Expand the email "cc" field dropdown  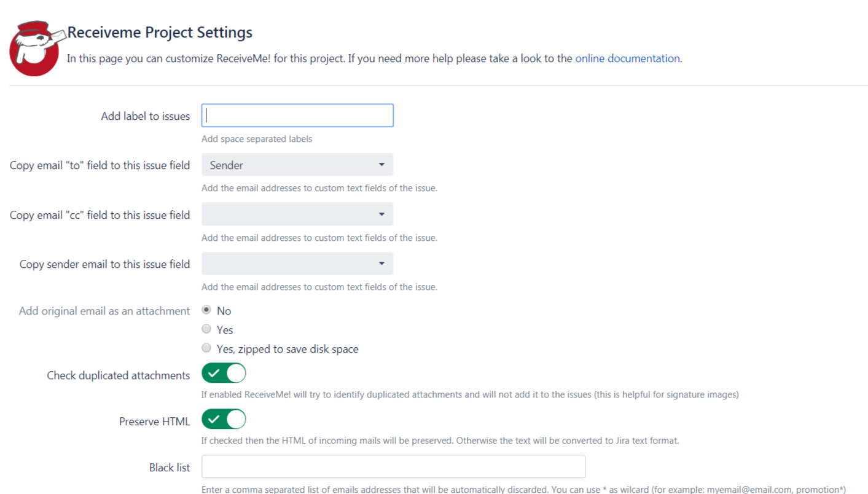coord(297,214)
